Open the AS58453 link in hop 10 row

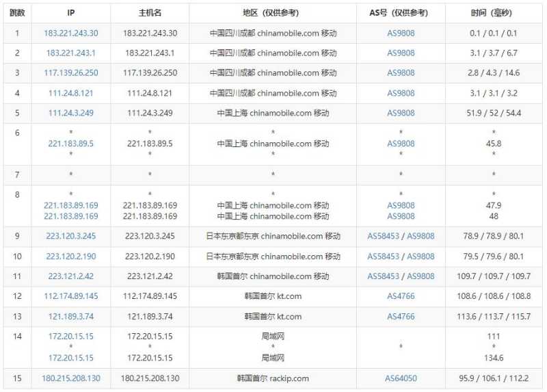pyautogui.click(x=383, y=257)
